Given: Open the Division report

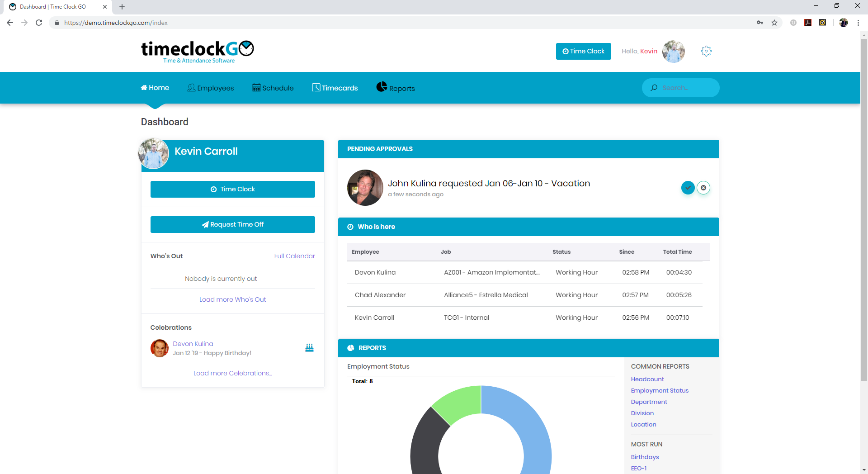Looking at the screenshot, I should click(642, 413).
